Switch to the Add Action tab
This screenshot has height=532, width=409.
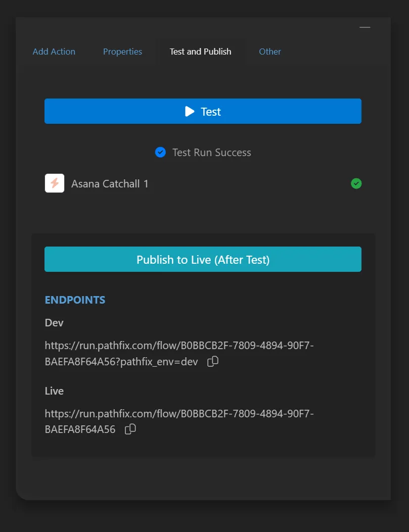click(54, 52)
